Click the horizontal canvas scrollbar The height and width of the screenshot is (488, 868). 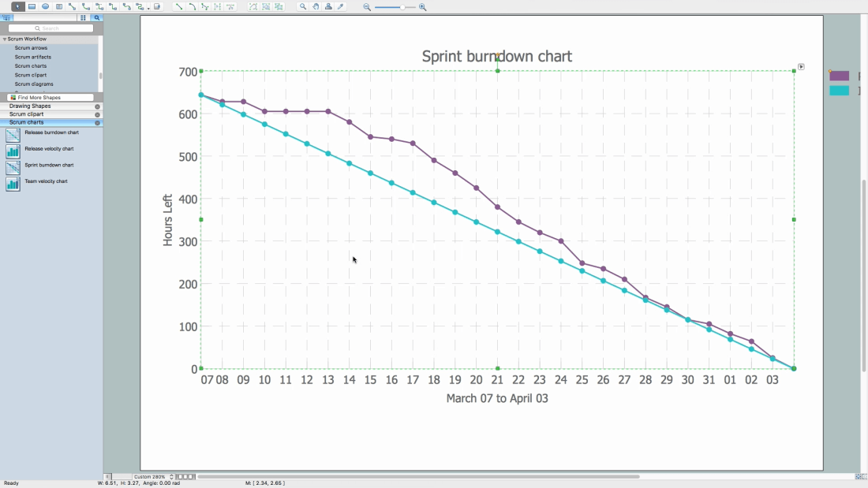[418, 476]
